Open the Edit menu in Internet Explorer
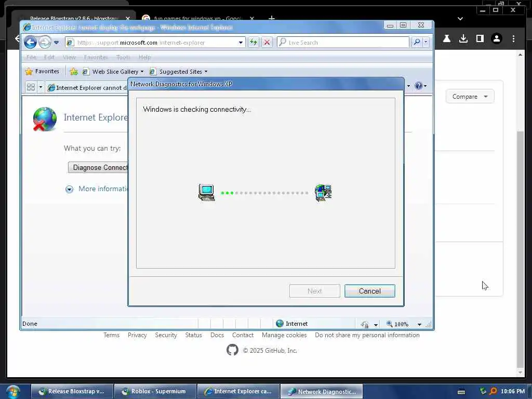 click(49, 57)
